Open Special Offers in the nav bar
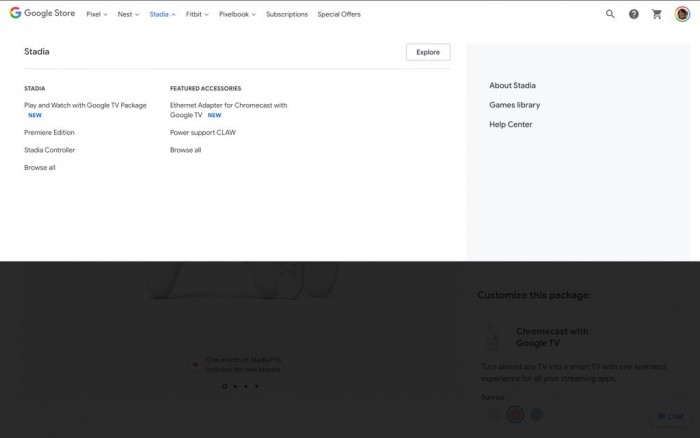The image size is (700, 438). coord(340,15)
